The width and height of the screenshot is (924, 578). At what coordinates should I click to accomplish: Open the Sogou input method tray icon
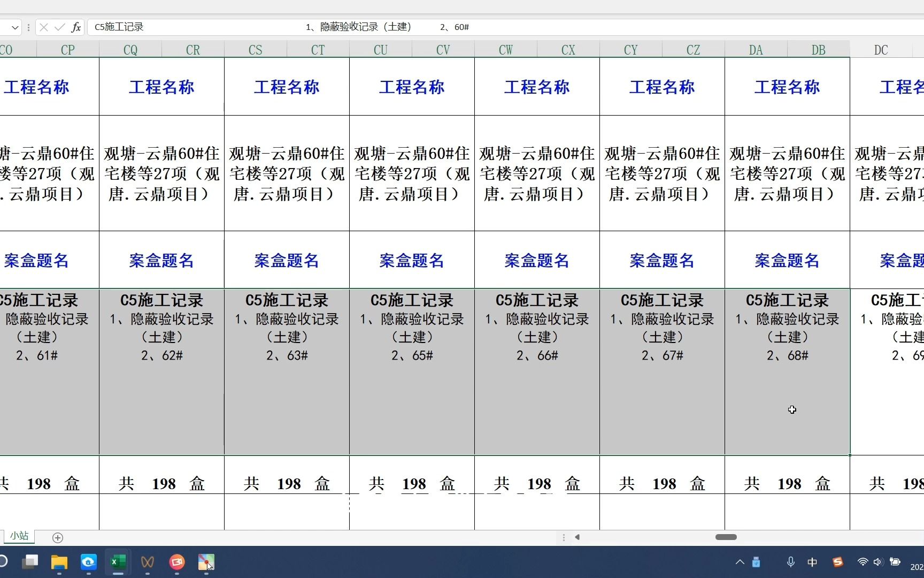coord(838,562)
